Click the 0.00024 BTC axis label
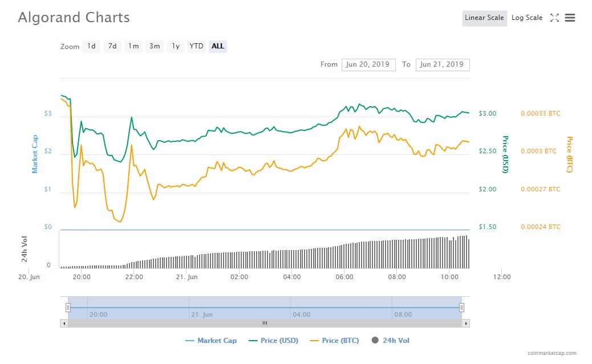 540,227
